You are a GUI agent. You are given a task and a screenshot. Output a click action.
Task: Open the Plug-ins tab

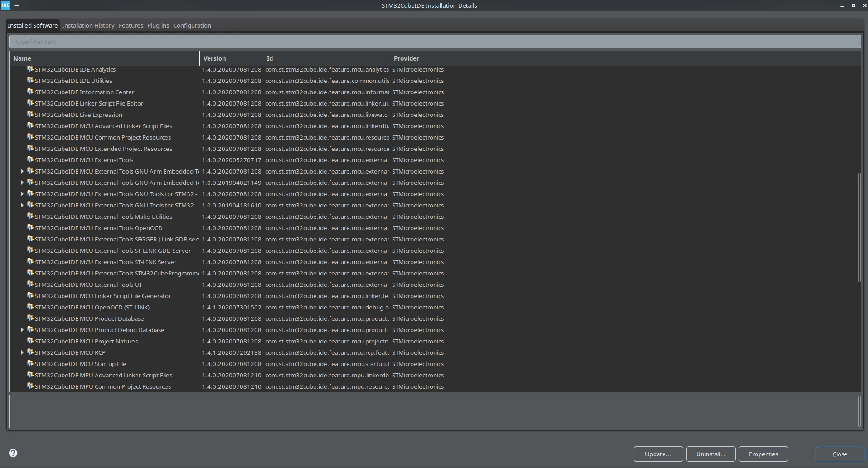point(158,25)
